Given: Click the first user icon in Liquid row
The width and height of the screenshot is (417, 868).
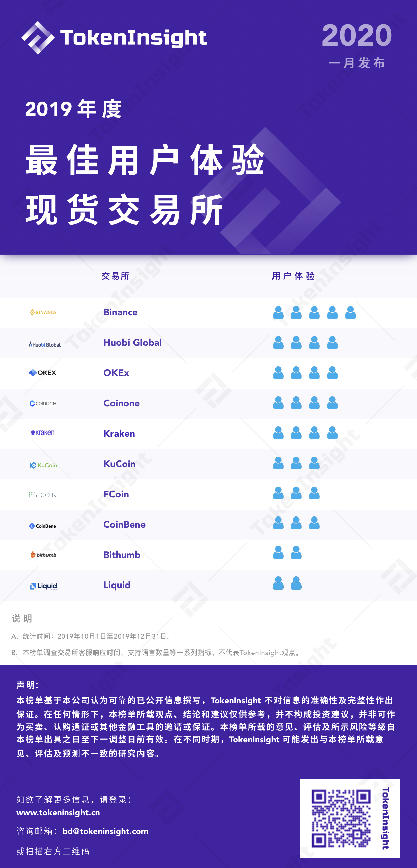Looking at the screenshot, I should coord(278,583).
